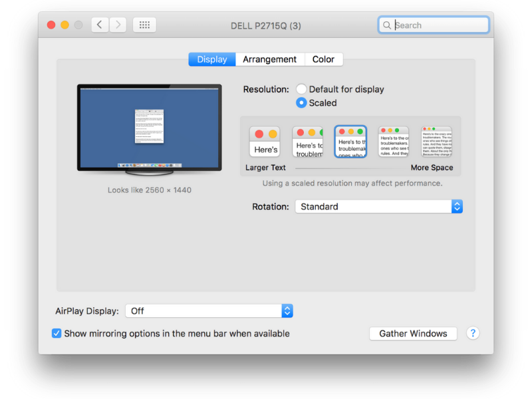Image resolution: width=532 pixels, height=399 pixels.
Task: Click the 'Using a scaled resolution' note
Action: (x=352, y=184)
